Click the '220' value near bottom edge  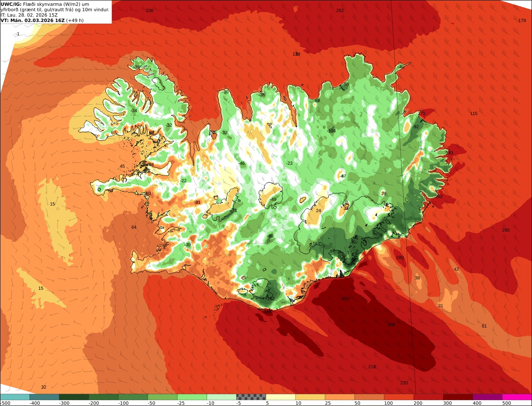click(404, 383)
